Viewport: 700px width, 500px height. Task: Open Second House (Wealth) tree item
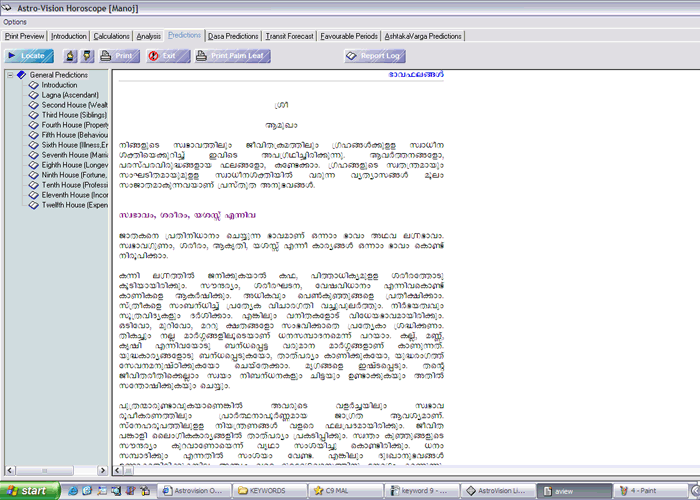[75, 105]
